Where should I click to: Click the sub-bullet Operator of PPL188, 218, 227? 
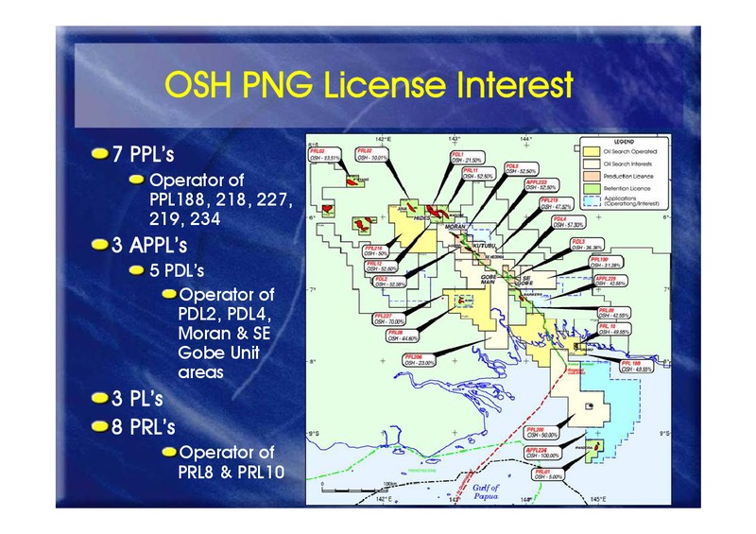(x=221, y=199)
